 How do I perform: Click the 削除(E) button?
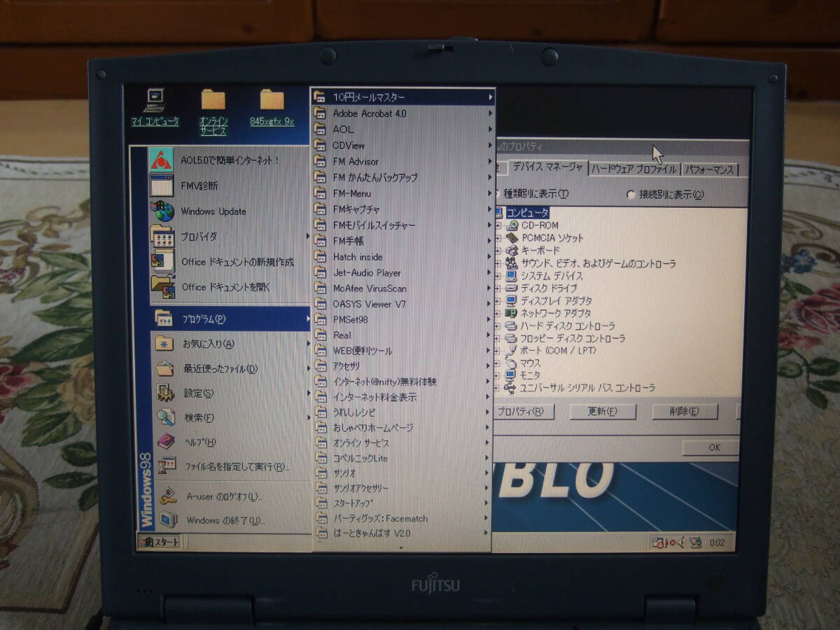coord(685,412)
